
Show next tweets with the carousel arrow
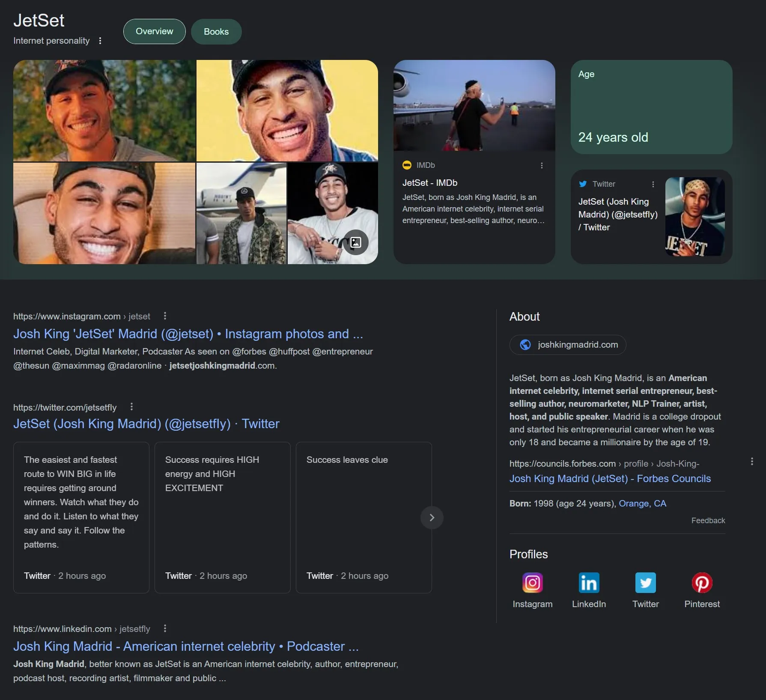click(432, 518)
